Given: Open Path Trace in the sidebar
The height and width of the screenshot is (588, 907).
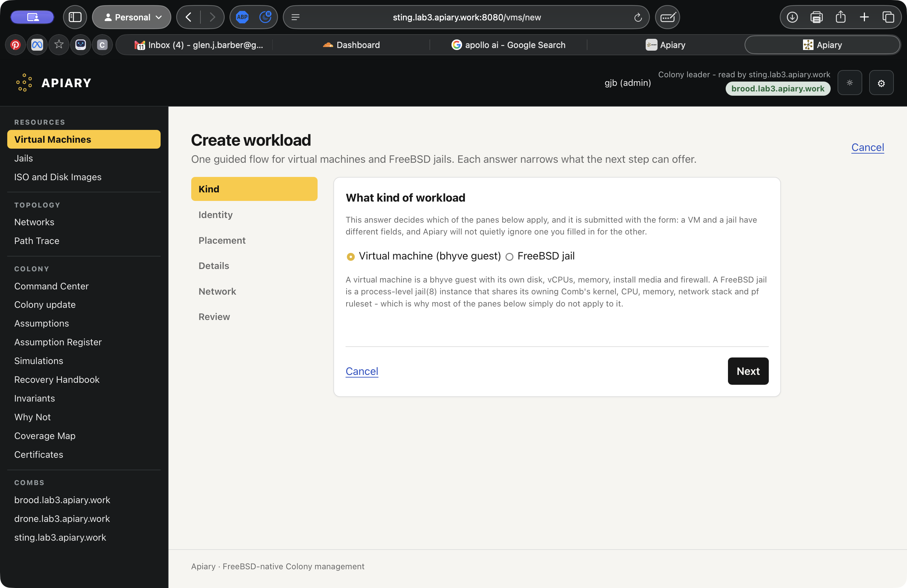Looking at the screenshot, I should pyautogui.click(x=84, y=241).
